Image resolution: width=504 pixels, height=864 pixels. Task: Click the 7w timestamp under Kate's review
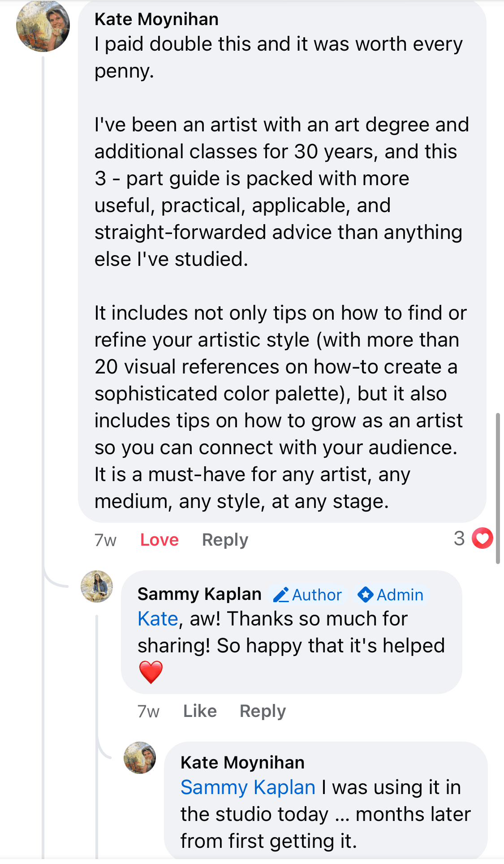[x=105, y=540]
